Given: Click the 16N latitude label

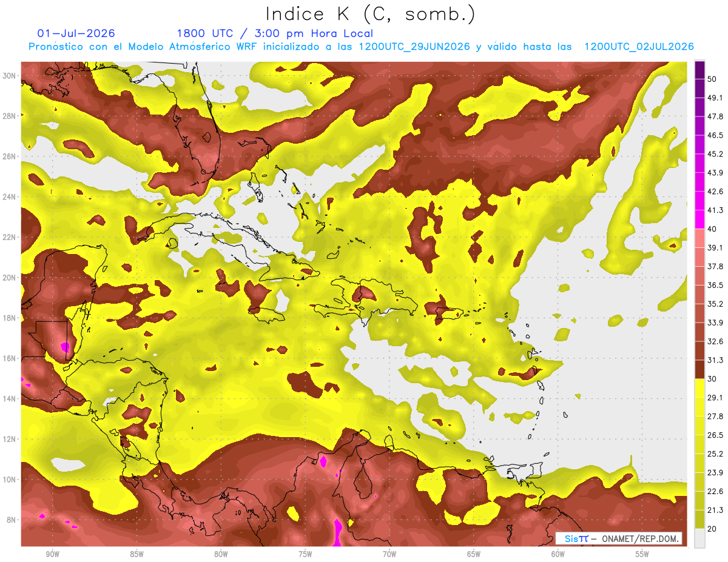Looking at the screenshot, I should tap(9, 358).
